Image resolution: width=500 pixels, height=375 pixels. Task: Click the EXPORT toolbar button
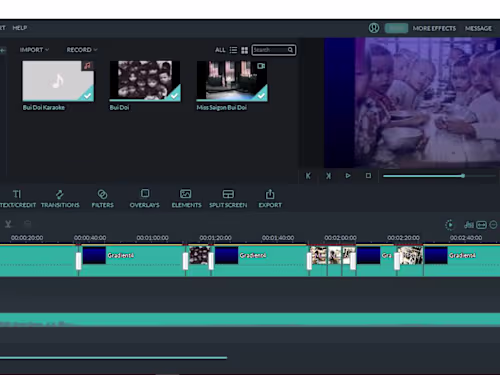[x=270, y=199]
